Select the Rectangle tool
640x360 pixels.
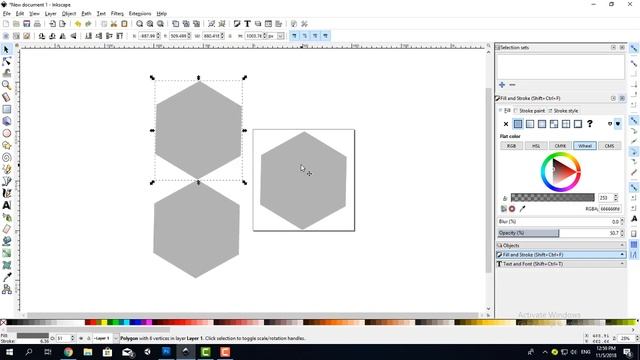click(6, 109)
